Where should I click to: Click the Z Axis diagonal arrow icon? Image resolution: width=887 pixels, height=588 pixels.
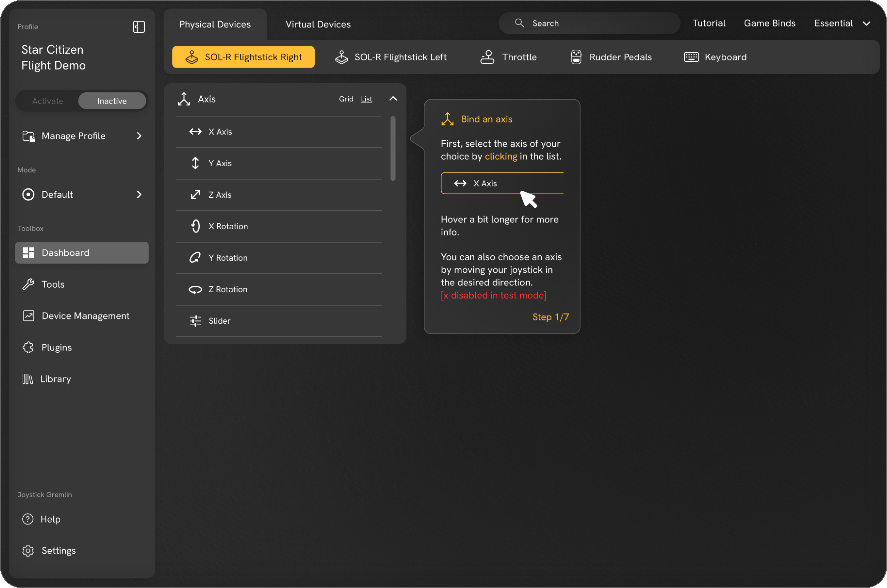[x=195, y=195]
